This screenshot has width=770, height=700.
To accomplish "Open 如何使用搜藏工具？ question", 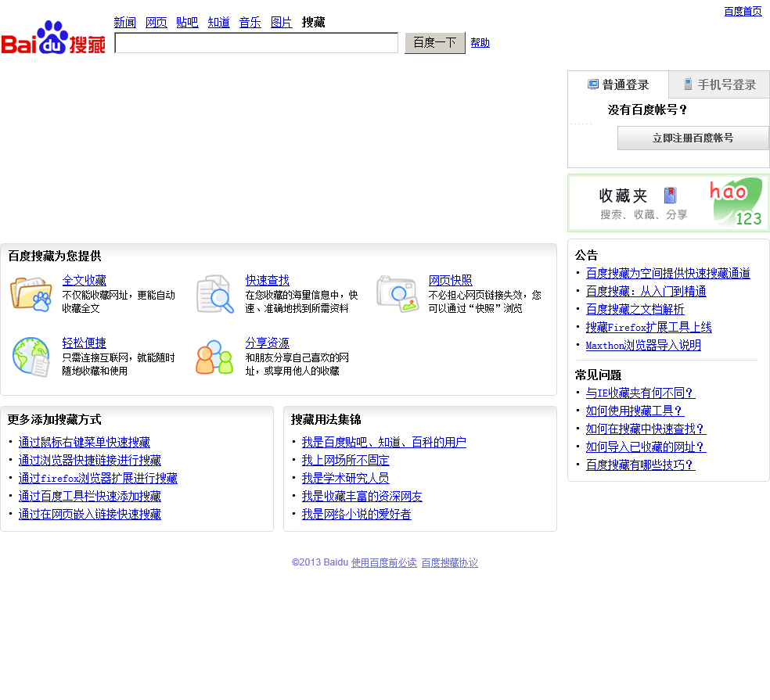I will pos(635,411).
